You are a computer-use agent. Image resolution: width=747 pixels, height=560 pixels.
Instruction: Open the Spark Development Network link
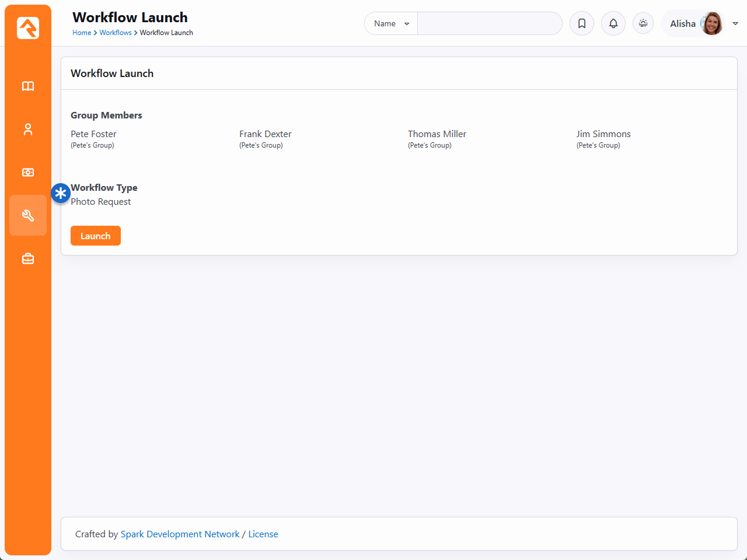pos(180,534)
